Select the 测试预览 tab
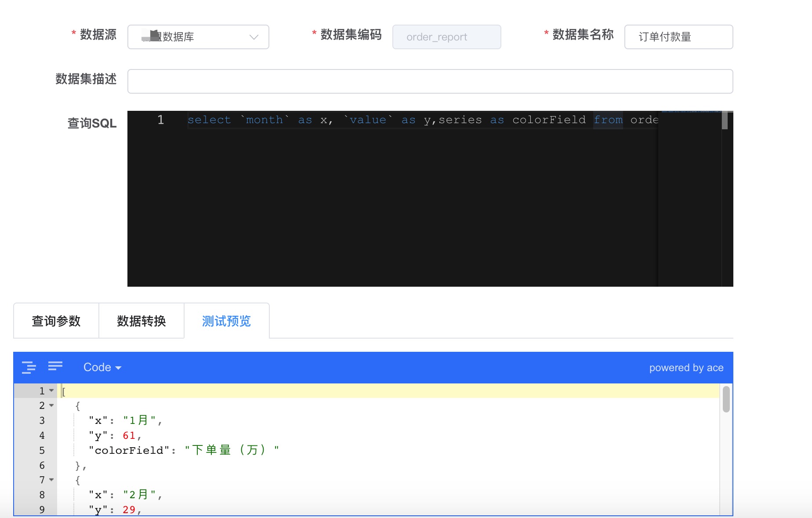The width and height of the screenshot is (812, 518). click(x=227, y=321)
